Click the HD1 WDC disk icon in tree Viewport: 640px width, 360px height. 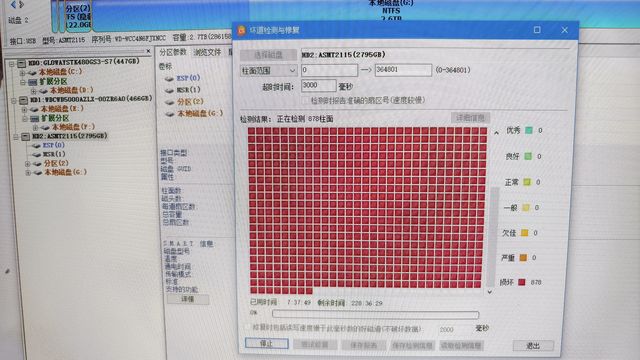pos(24,100)
